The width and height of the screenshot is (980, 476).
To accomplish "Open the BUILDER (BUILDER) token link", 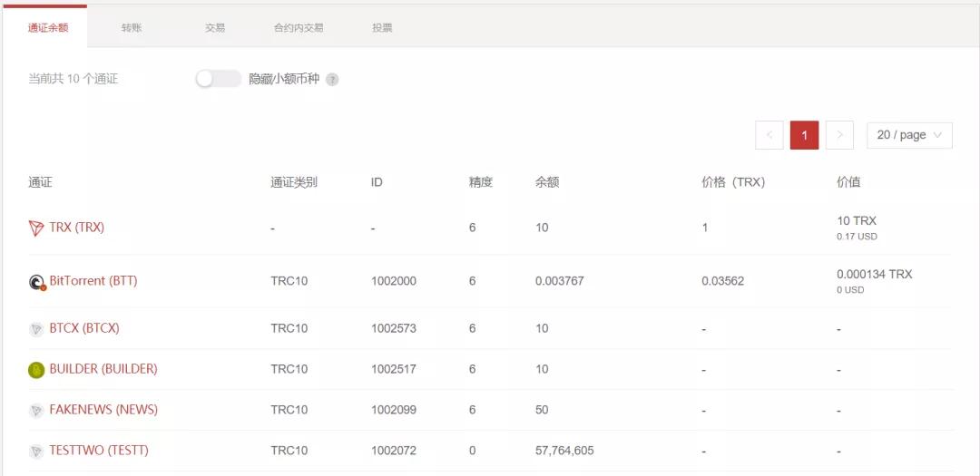I will point(103,368).
